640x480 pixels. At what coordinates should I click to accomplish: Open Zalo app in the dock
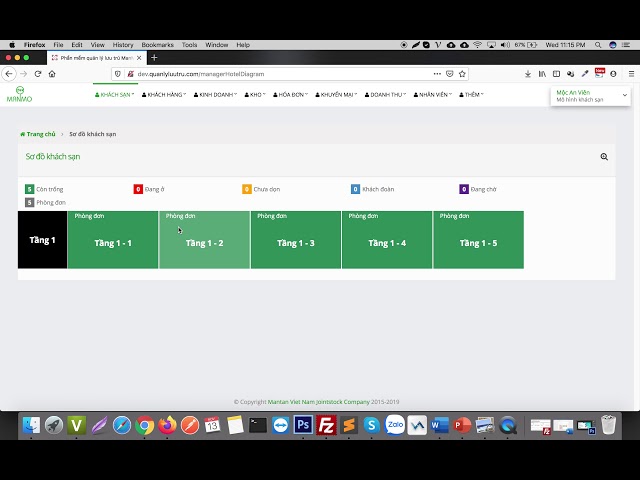395,425
